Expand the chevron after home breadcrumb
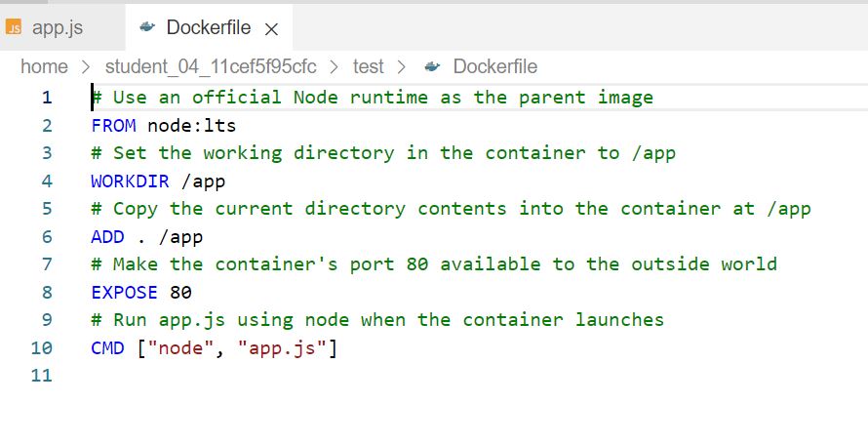This screenshot has width=868, height=444. [86, 67]
